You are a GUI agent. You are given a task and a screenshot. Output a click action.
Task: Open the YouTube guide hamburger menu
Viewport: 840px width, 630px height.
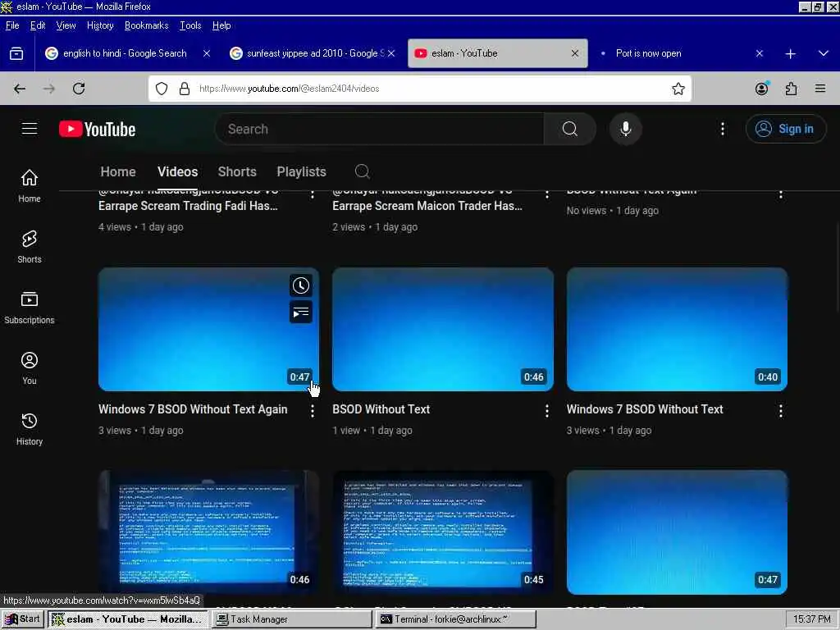pyautogui.click(x=30, y=129)
